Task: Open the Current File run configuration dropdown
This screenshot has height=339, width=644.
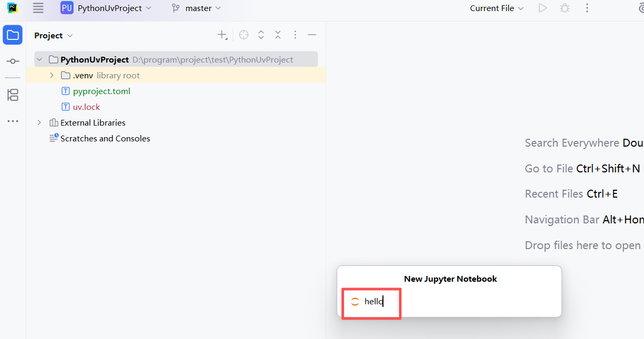Action: pyautogui.click(x=497, y=8)
